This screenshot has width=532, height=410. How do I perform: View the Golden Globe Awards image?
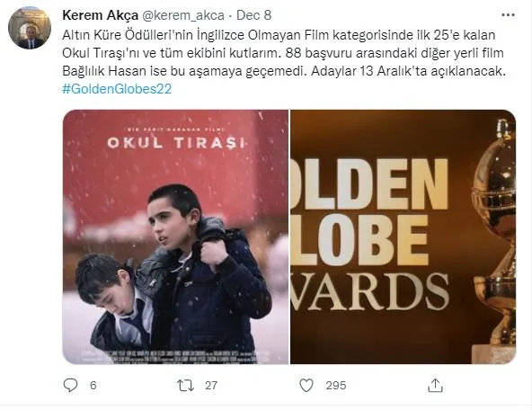coord(403,236)
